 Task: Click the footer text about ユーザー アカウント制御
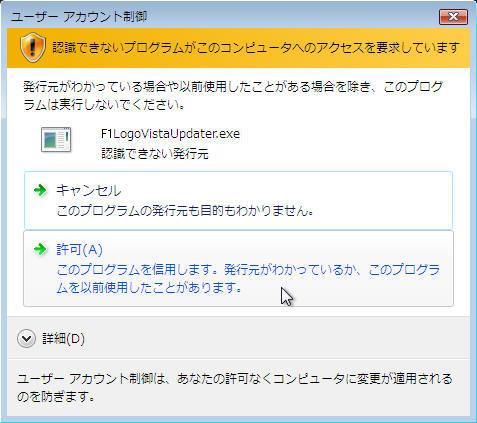235,388
